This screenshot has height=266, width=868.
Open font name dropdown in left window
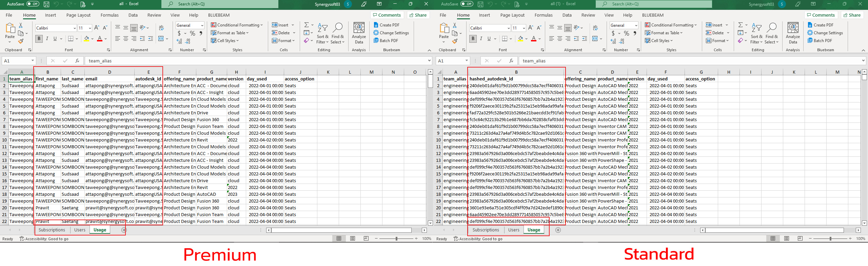pos(75,28)
